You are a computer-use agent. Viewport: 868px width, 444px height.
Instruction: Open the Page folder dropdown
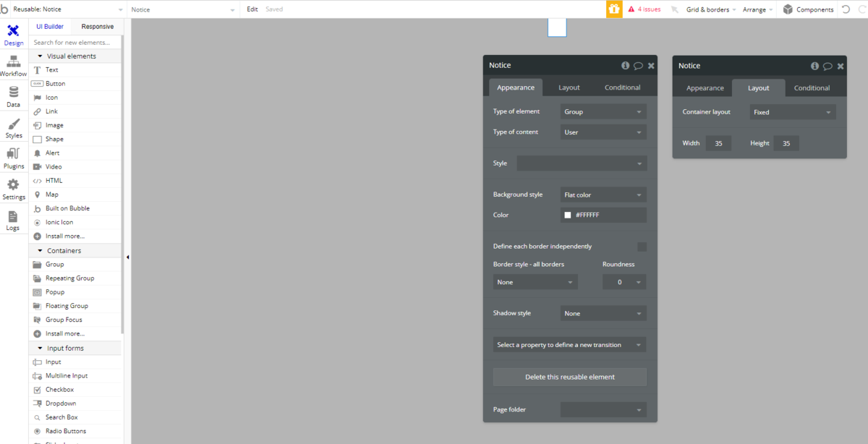click(603, 410)
